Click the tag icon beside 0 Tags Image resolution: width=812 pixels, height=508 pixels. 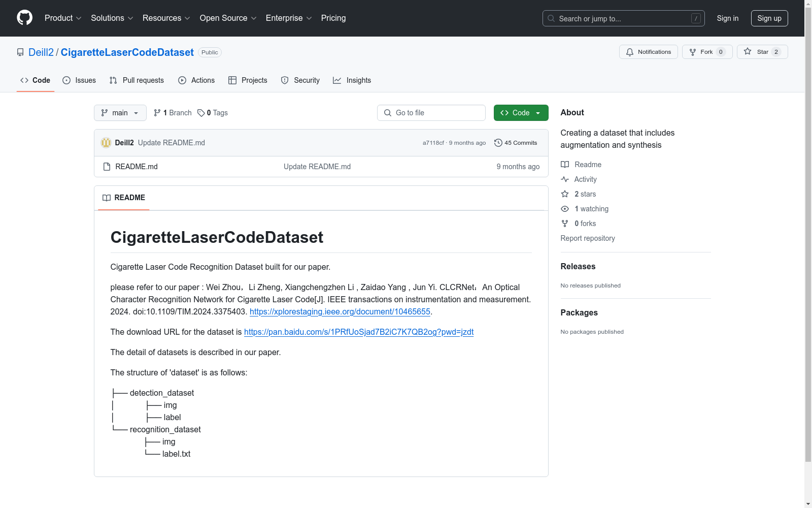[201, 113]
